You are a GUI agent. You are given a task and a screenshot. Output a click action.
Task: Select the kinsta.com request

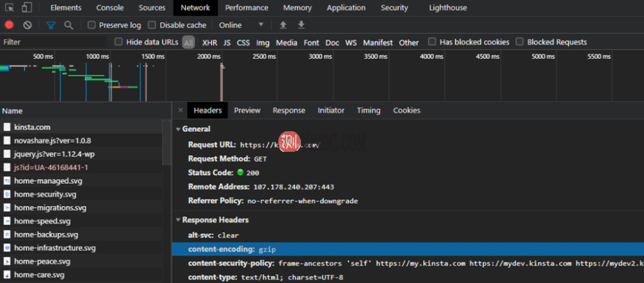tap(81, 127)
